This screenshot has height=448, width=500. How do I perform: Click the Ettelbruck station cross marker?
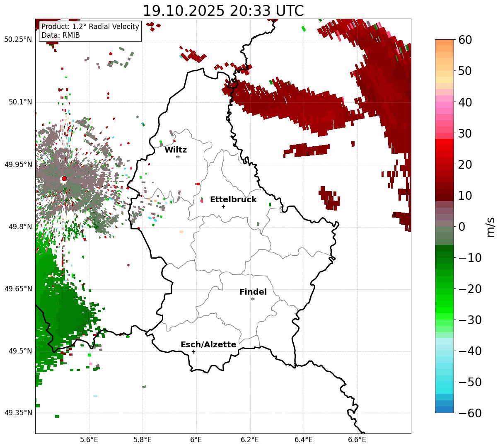click(x=224, y=206)
